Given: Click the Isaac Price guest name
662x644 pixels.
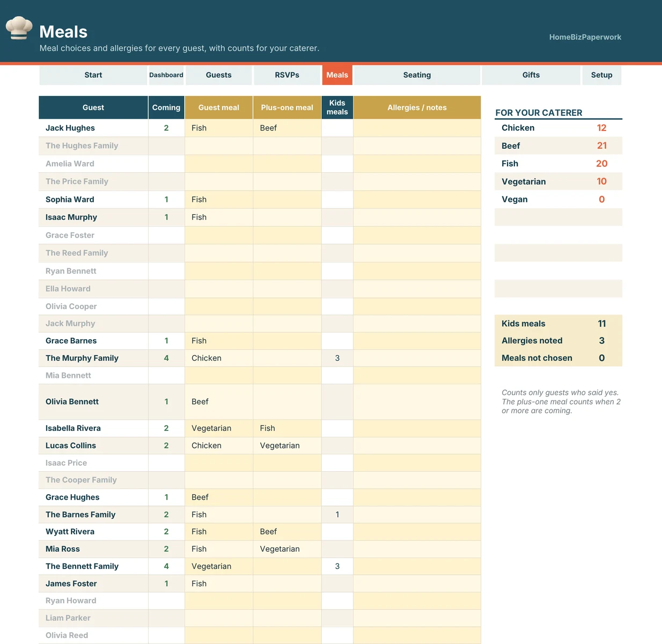Looking at the screenshot, I should (x=66, y=463).
